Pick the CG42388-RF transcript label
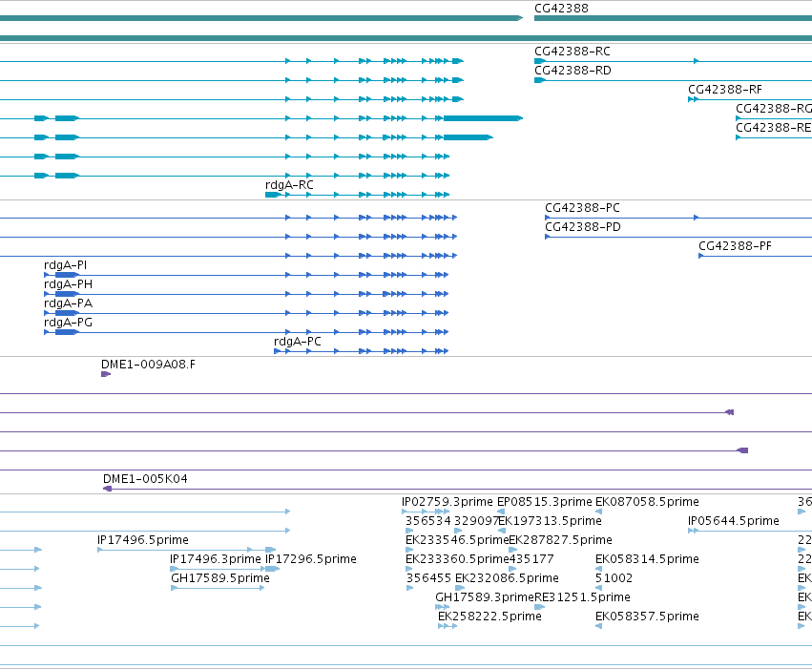Screen dimensions: 812x669 tap(725, 90)
